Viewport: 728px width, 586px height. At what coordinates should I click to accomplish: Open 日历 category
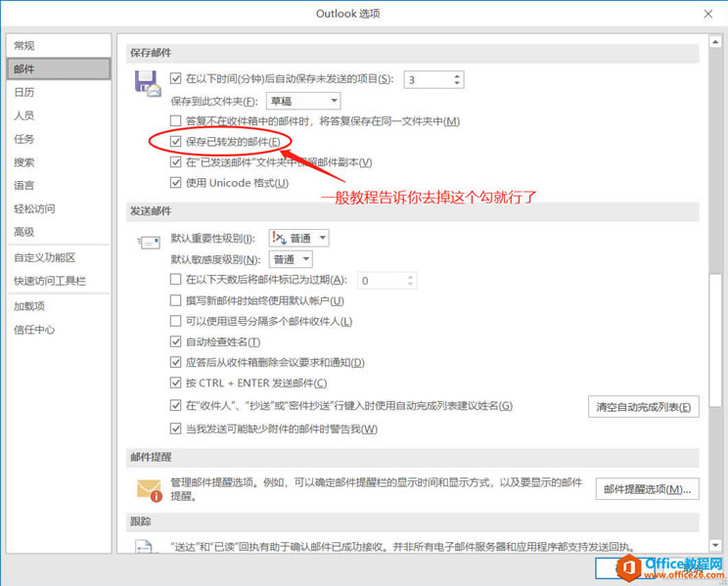(x=59, y=92)
